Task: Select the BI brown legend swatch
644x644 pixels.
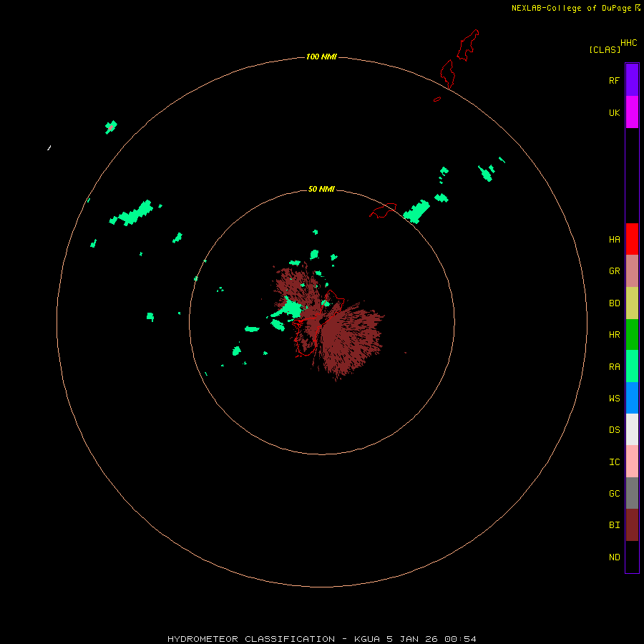Action: tap(632, 525)
